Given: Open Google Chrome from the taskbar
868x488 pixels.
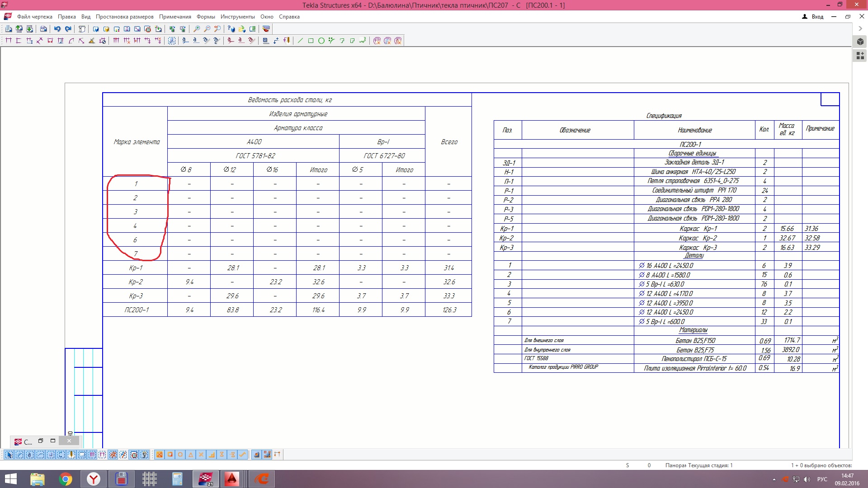Looking at the screenshot, I should 66,479.
